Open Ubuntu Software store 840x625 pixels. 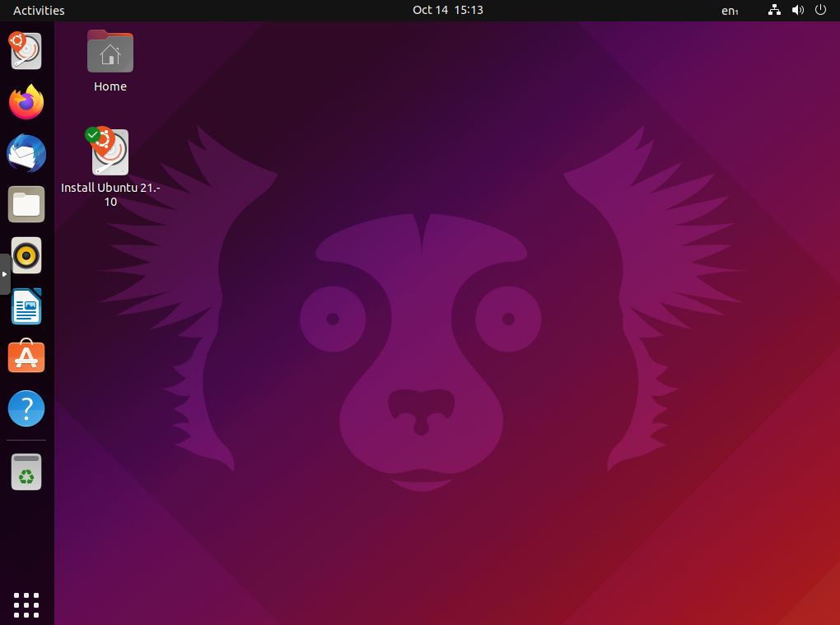click(26, 357)
